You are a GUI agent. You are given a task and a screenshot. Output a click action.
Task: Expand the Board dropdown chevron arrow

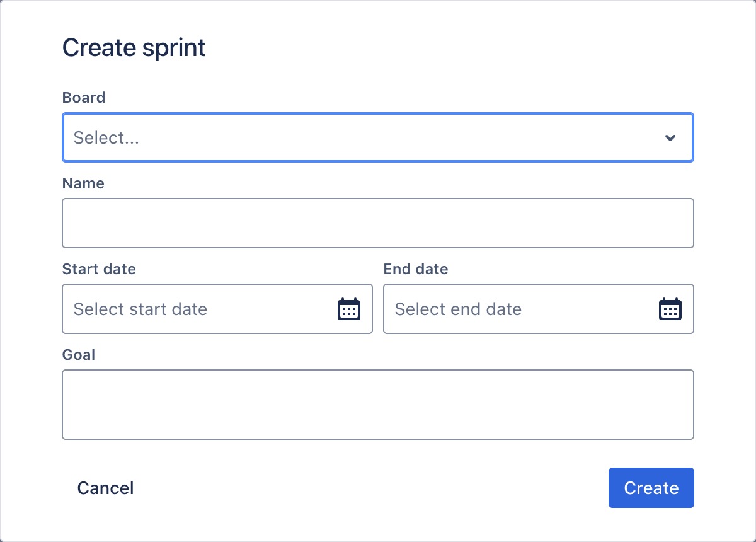pos(670,137)
